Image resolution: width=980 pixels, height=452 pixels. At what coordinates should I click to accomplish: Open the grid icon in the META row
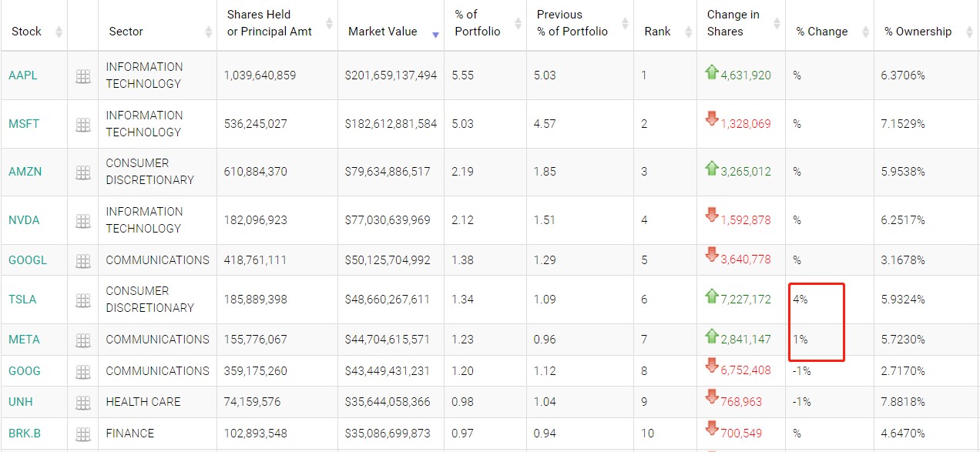pos(83,340)
